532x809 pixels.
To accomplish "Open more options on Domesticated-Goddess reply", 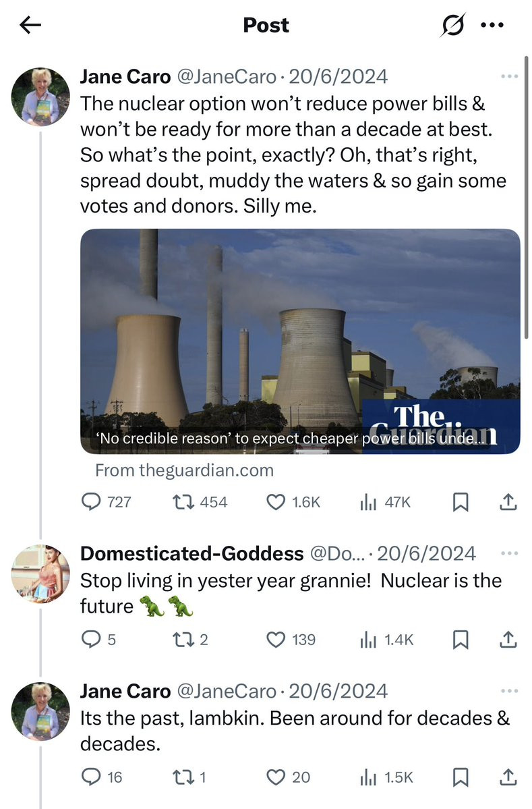I will pyautogui.click(x=509, y=554).
